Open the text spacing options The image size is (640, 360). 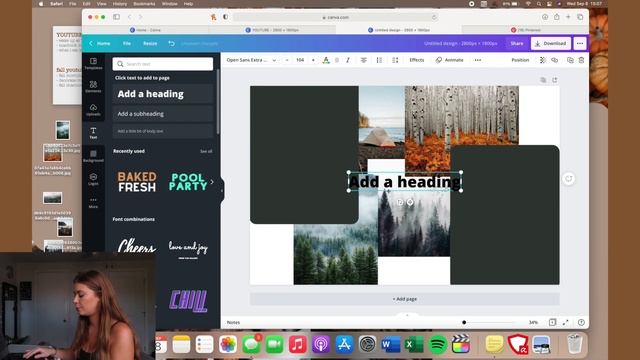coord(395,60)
